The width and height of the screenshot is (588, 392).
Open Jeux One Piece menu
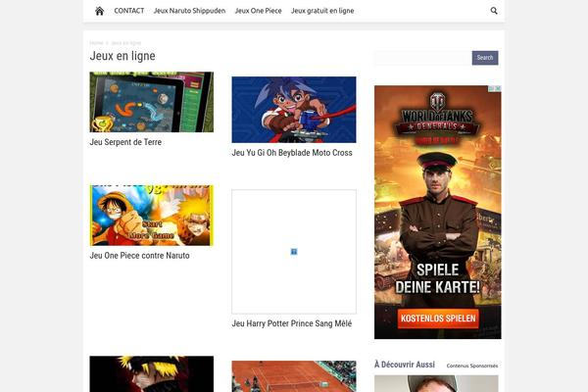click(x=258, y=11)
